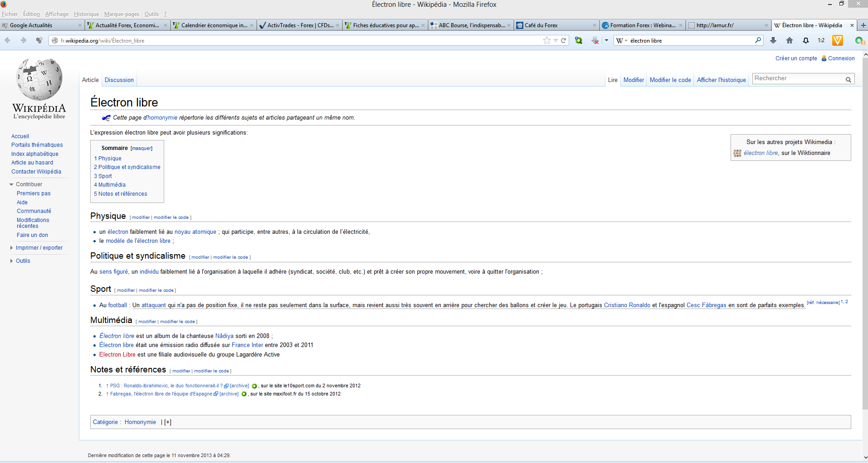Open the Discussion tab of the article
This screenshot has height=463, width=868.
click(x=119, y=80)
